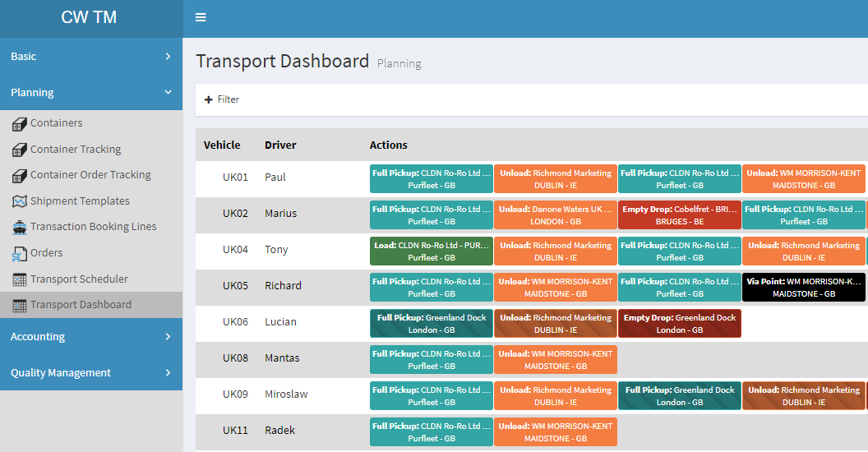
Task: Click the Orders clipboard icon
Action: 20,253
